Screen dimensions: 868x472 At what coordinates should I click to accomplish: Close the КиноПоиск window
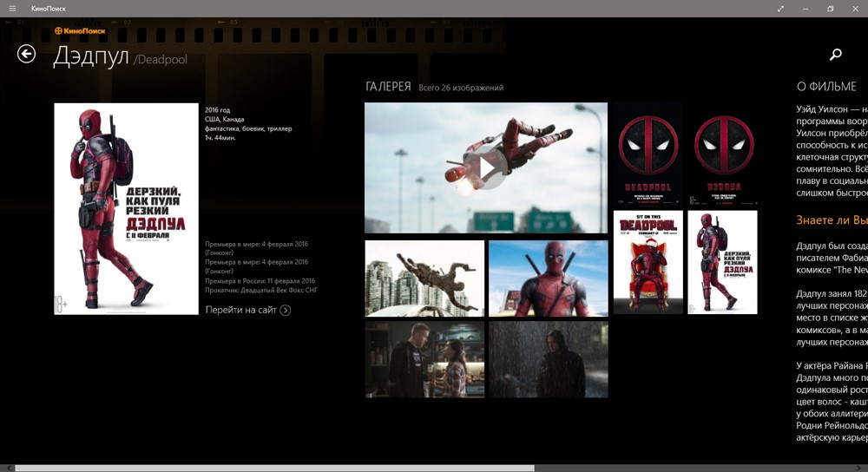pos(855,9)
